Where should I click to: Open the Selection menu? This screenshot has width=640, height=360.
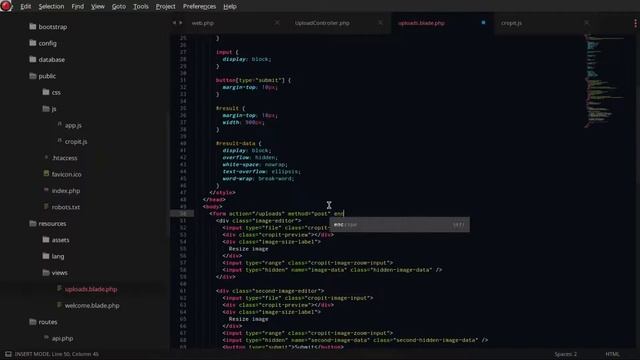(x=51, y=7)
